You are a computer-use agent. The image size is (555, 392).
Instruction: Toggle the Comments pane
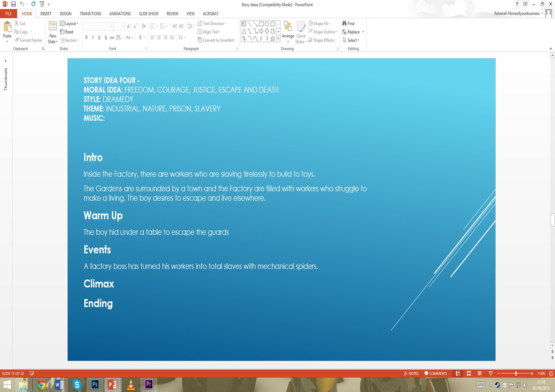(436, 373)
